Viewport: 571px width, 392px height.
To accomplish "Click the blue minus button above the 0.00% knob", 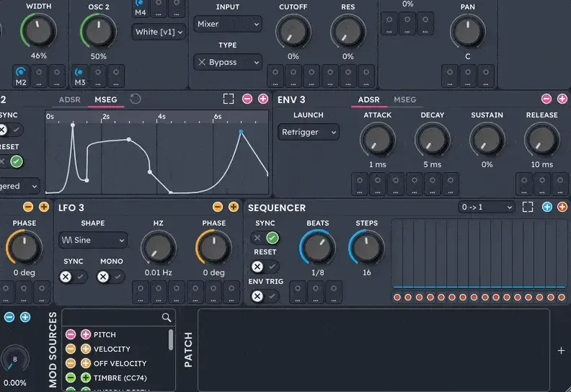I will pyautogui.click(x=9, y=317).
